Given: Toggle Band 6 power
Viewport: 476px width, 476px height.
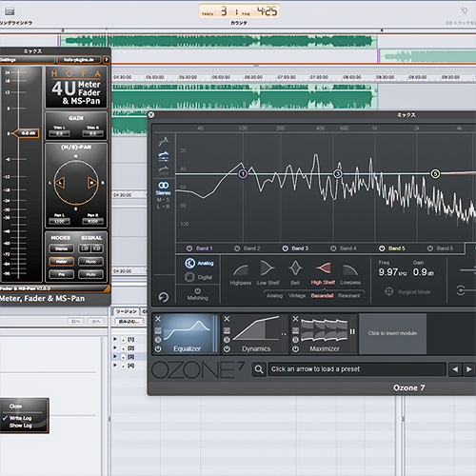Looking at the screenshot, I should [x=430, y=248].
